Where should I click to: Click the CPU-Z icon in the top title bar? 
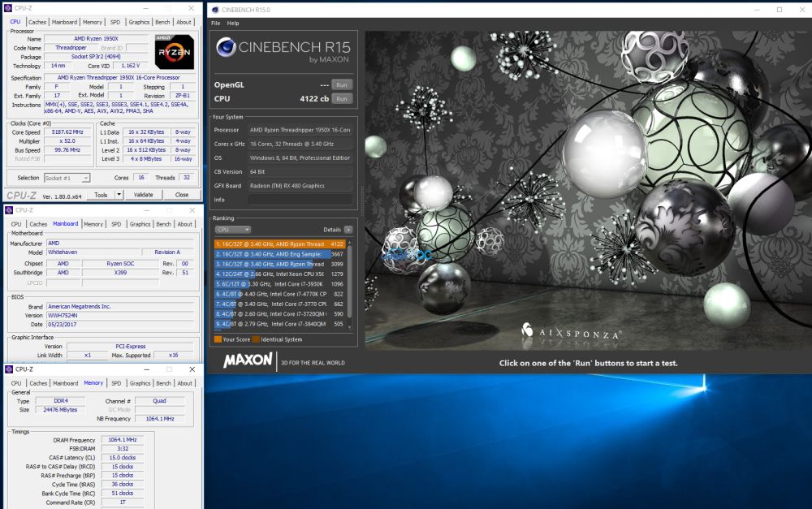pos(6,7)
